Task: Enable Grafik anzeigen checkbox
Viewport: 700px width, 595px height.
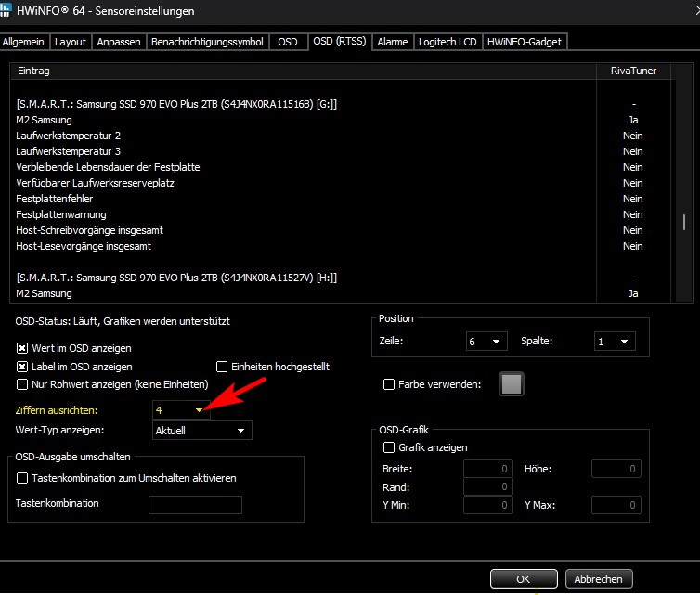Action: (x=389, y=447)
